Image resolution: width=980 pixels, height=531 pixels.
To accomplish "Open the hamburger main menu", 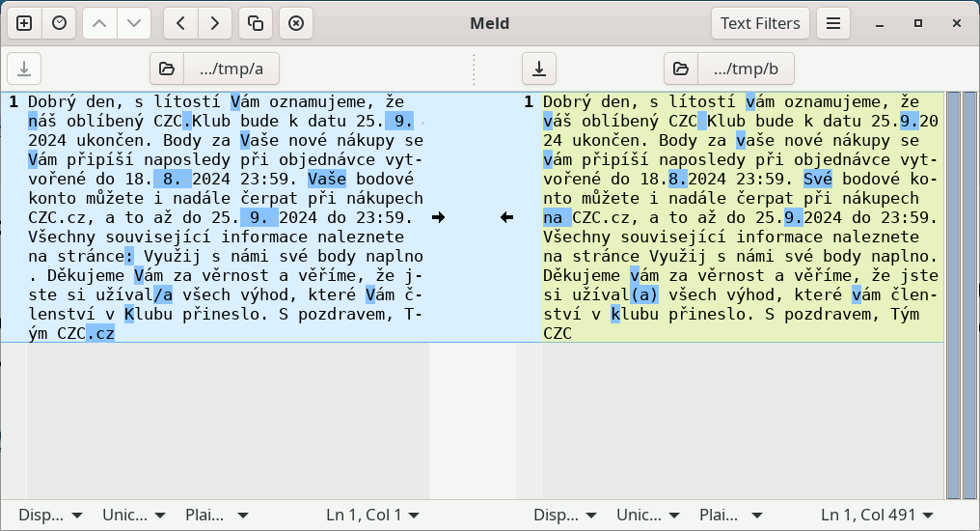I will tap(833, 23).
